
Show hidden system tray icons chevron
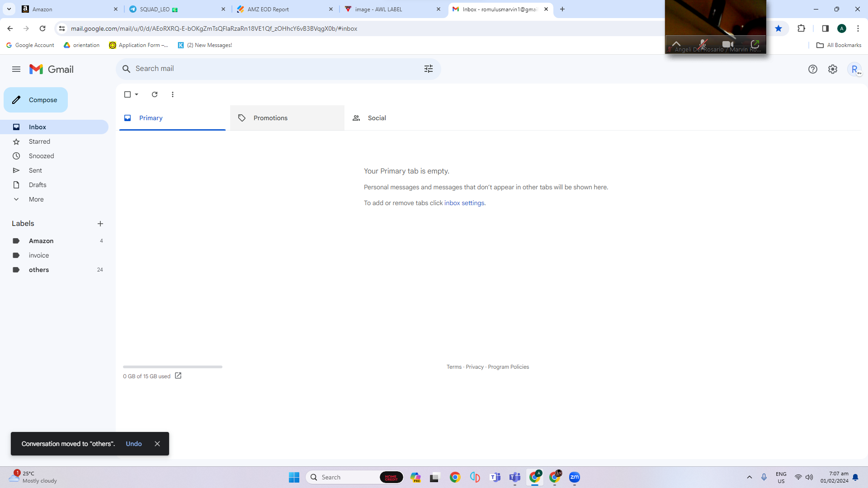point(749,477)
